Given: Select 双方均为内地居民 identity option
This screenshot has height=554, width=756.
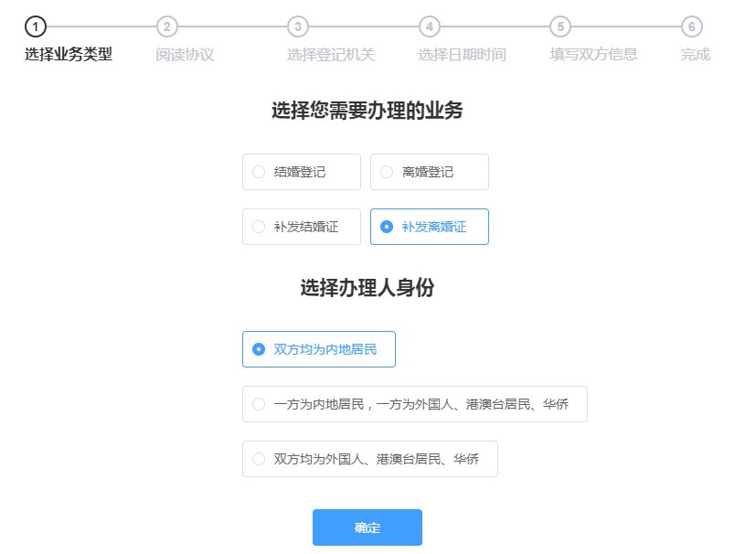Looking at the screenshot, I should pos(319,349).
